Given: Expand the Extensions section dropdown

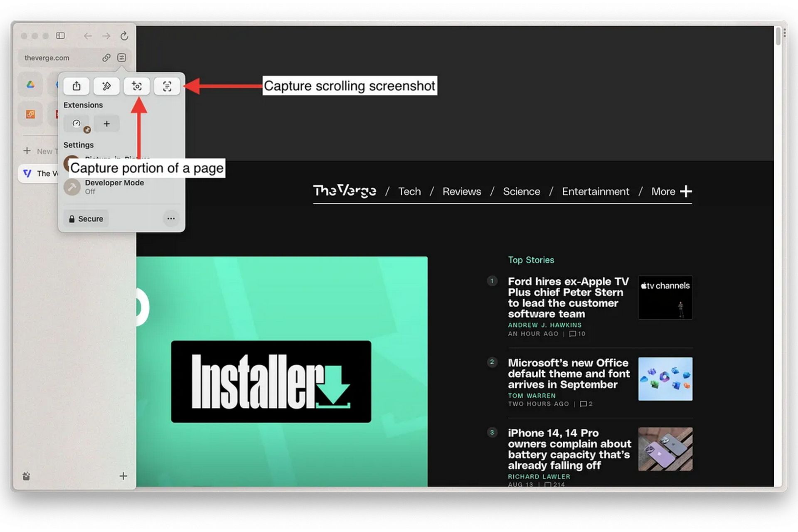Looking at the screenshot, I should [x=83, y=105].
